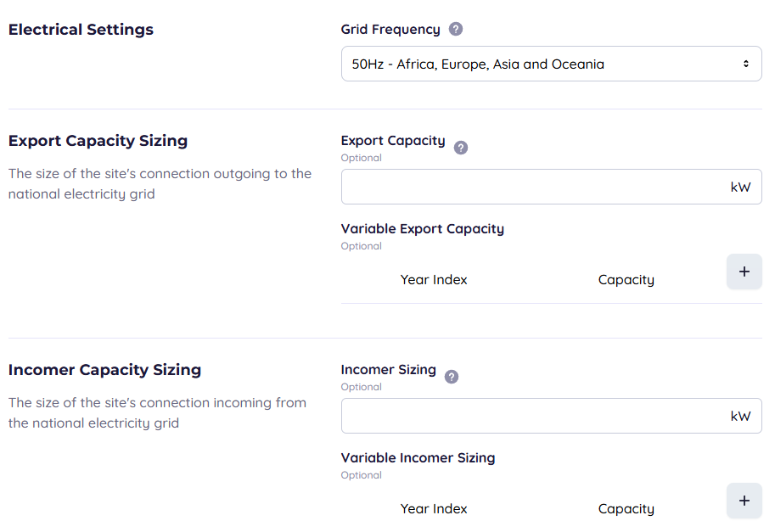Click the Grid Frequency help icon

[456, 30]
